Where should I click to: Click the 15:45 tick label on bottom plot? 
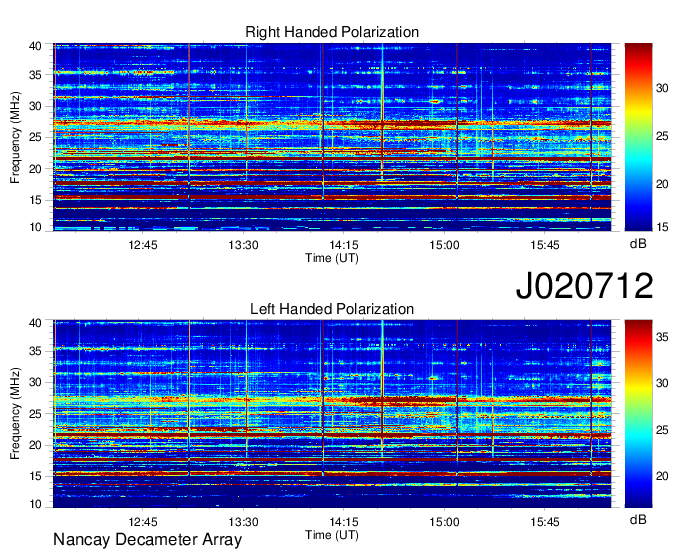click(545, 522)
